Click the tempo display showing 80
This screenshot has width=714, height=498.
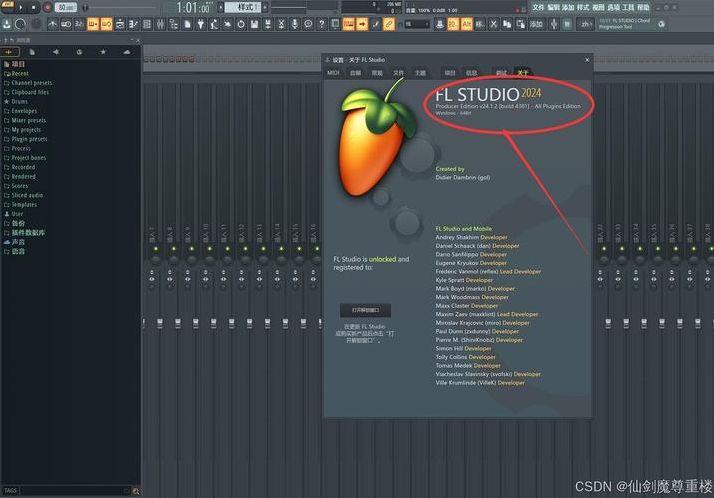tap(66, 7)
